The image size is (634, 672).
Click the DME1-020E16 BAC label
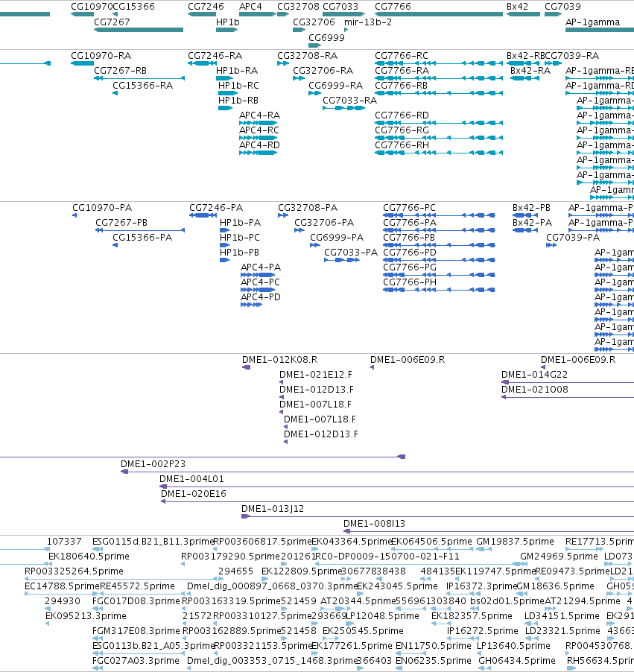pos(194,494)
